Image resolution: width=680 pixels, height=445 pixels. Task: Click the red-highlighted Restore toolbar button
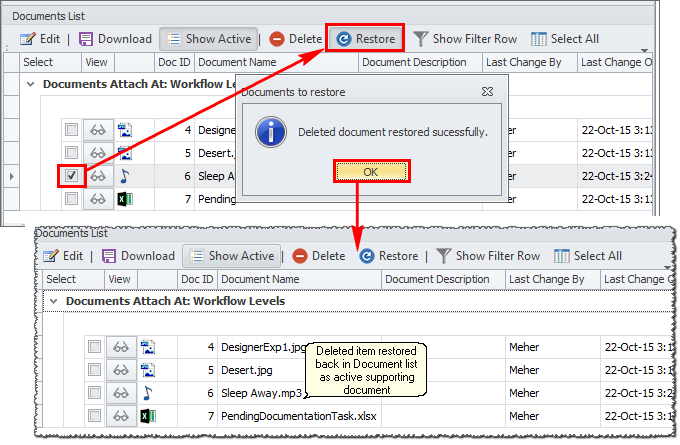pyautogui.click(x=365, y=39)
